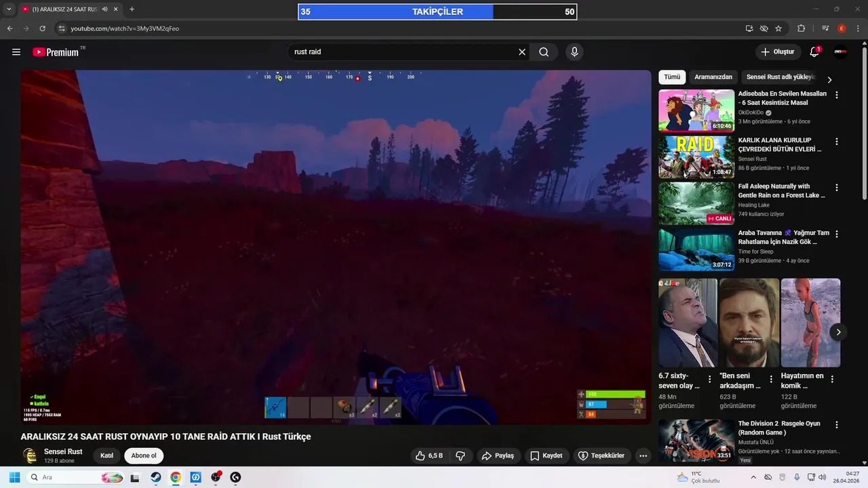Show next Shorts with the arrow

click(x=838, y=332)
